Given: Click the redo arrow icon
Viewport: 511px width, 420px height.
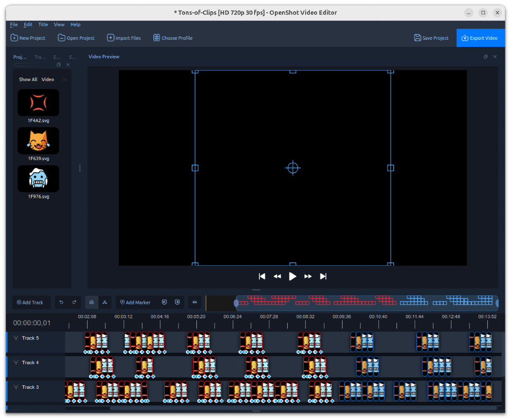Looking at the screenshot, I should coord(74,302).
